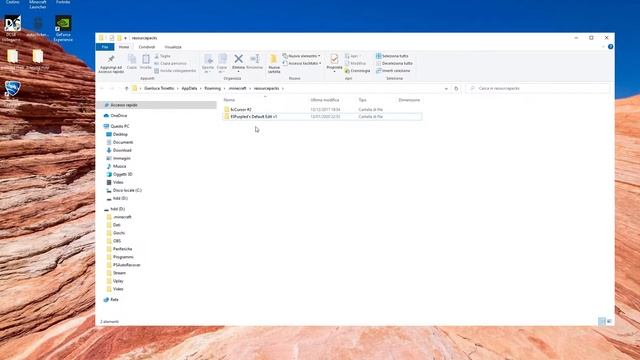Click Deseleziona tutto

tap(394, 63)
